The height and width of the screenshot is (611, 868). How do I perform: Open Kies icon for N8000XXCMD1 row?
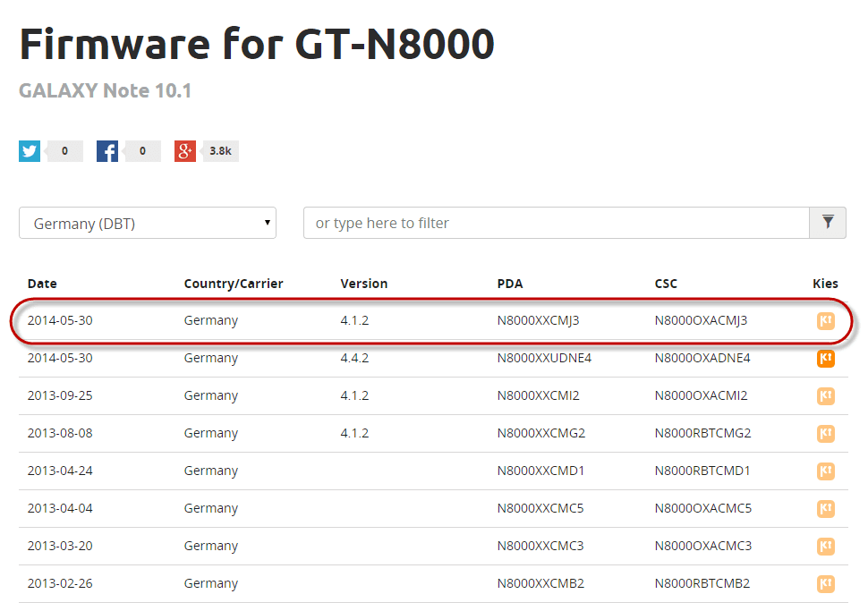(825, 471)
